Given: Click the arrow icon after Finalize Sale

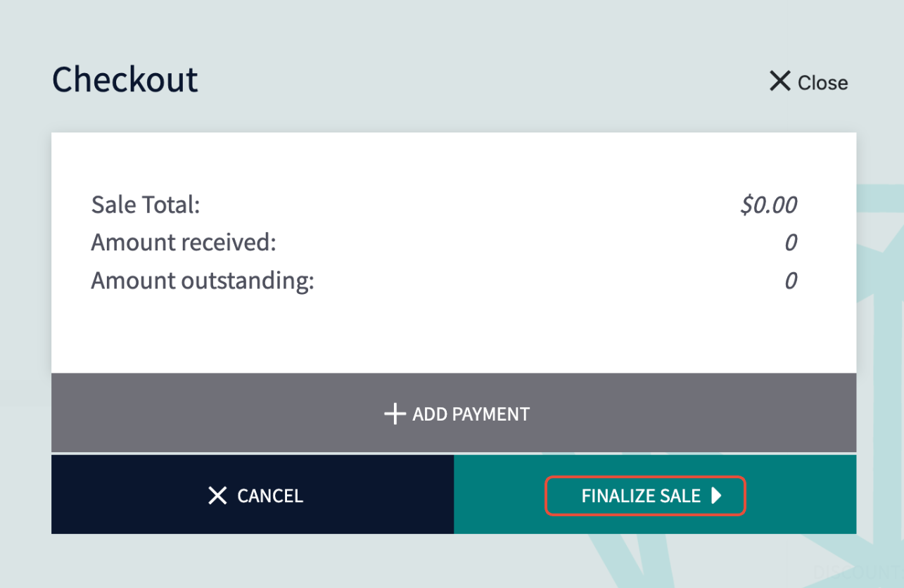Looking at the screenshot, I should tap(716, 496).
